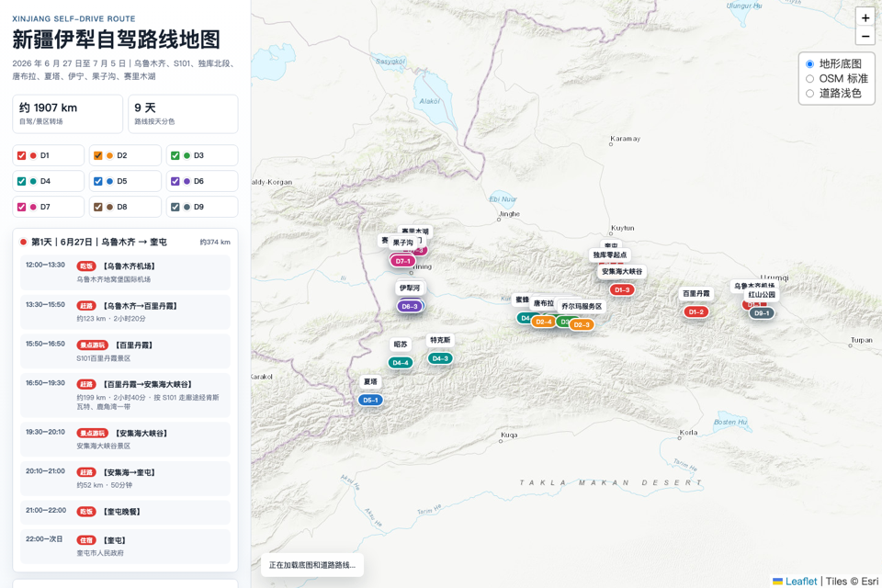Select the 地形底图 basemap option
This screenshot has height=588, width=882.
809,63
